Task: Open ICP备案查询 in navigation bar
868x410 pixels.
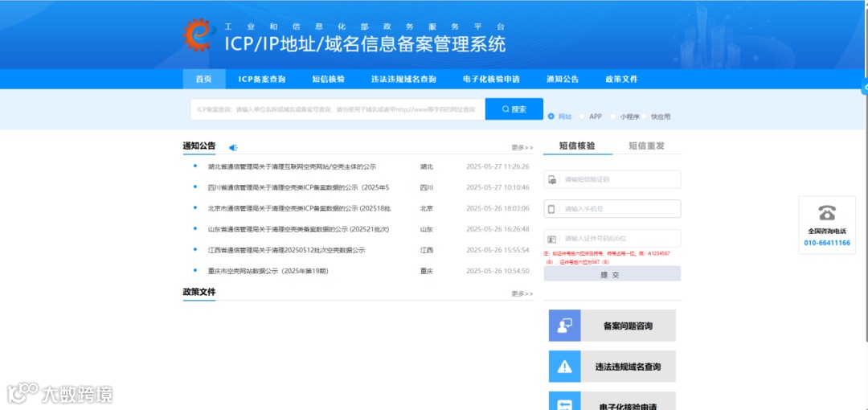Action: [262, 80]
